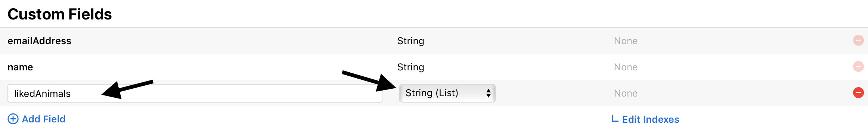Image resolution: width=868 pixels, height=137 pixels.
Task: Click the red remove icon for likedAnimals
Action: pos(858,92)
